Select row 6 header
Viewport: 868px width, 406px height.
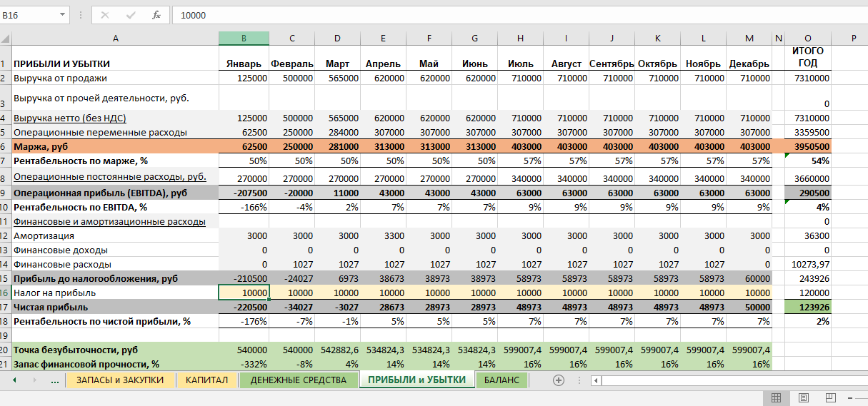pos(5,146)
